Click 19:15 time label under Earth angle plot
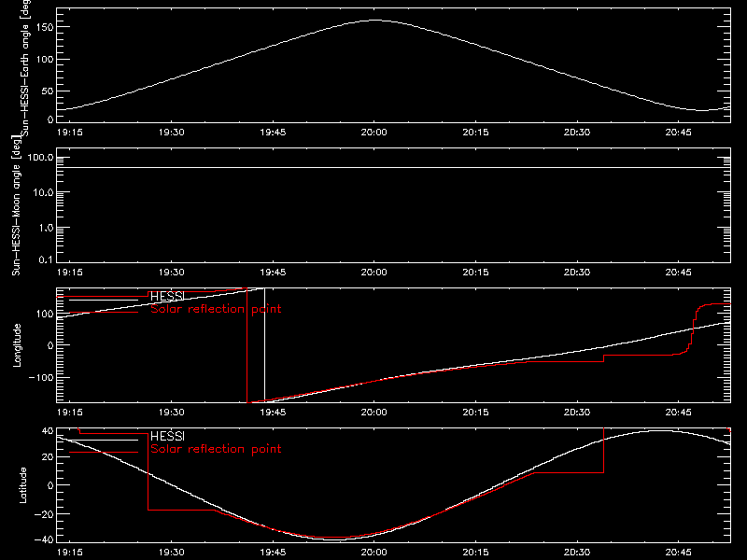The image size is (747, 560). (x=69, y=133)
